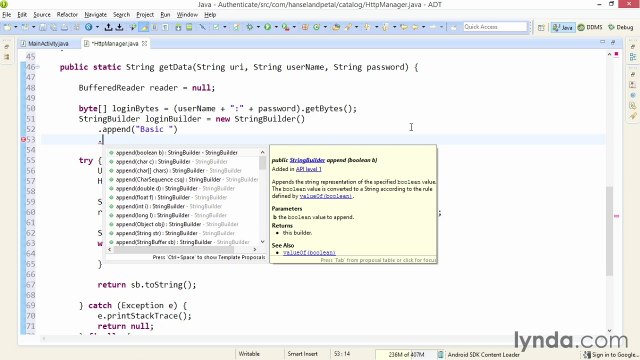Select the append(CharSequence csq) proposal
640x360 pixels.
tap(183, 180)
